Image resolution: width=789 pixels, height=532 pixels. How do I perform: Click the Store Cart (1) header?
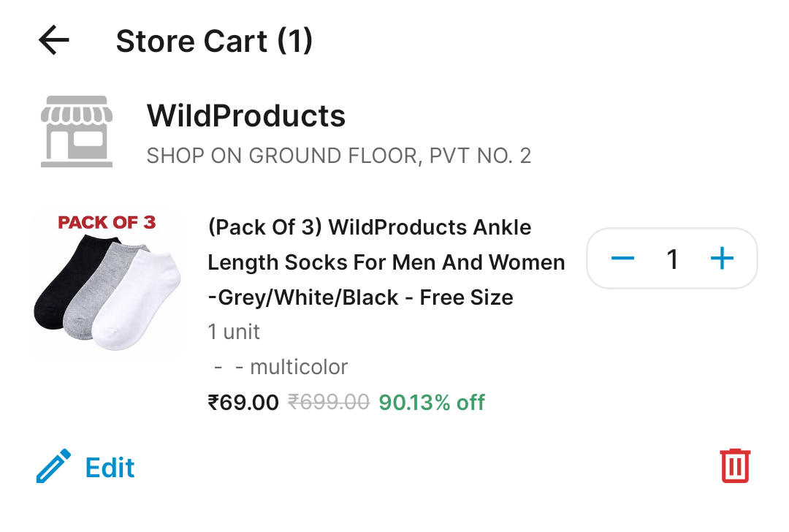point(214,40)
